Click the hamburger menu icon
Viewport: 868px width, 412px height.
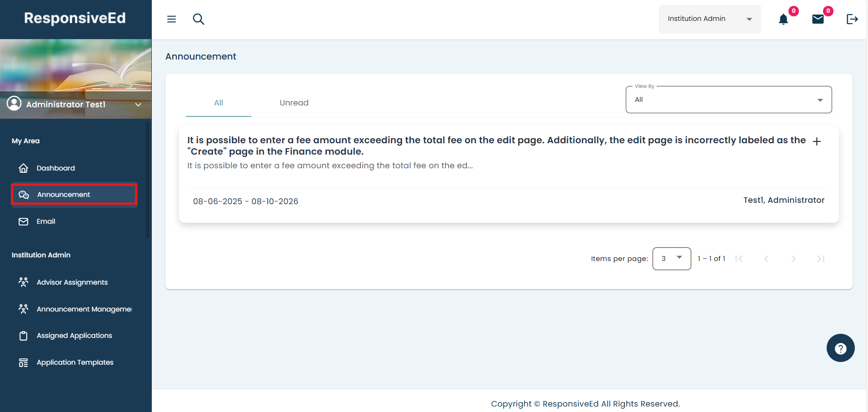pos(171,19)
